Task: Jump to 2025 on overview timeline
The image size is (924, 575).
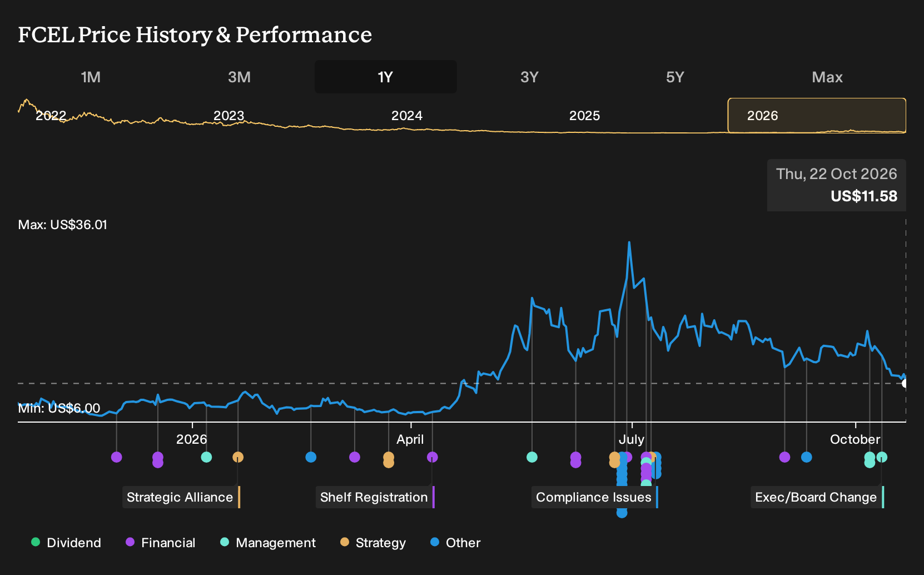Action: tap(584, 116)
